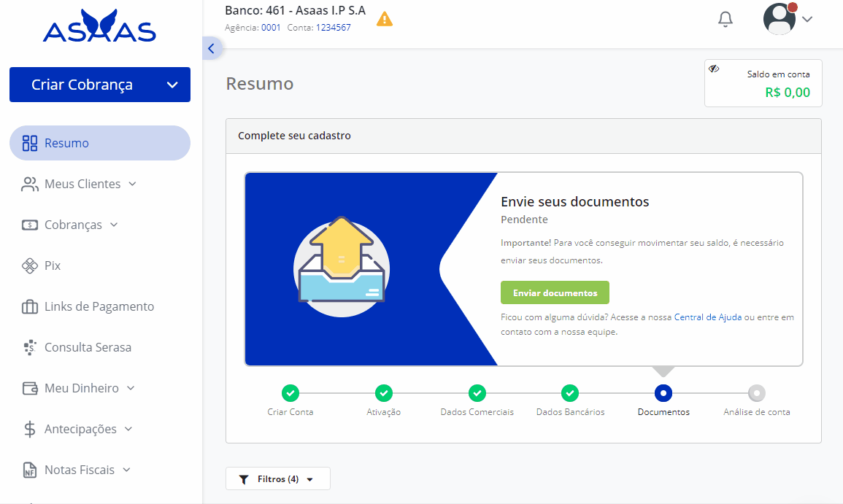Click the agency number 0001

coord(271,28)
